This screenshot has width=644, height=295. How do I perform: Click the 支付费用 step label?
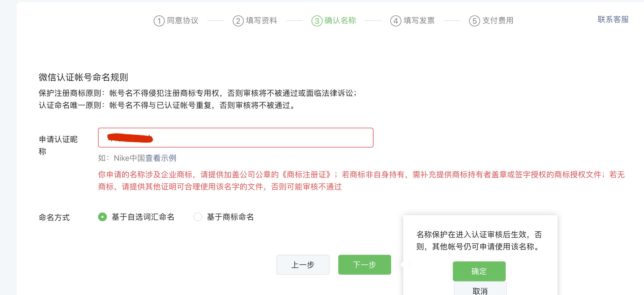pos(498,20)
